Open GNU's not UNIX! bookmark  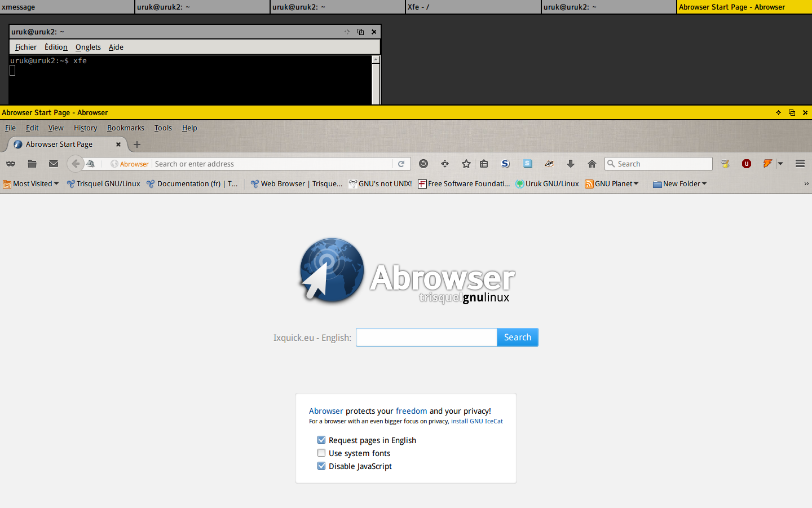(x=381, y=183)
